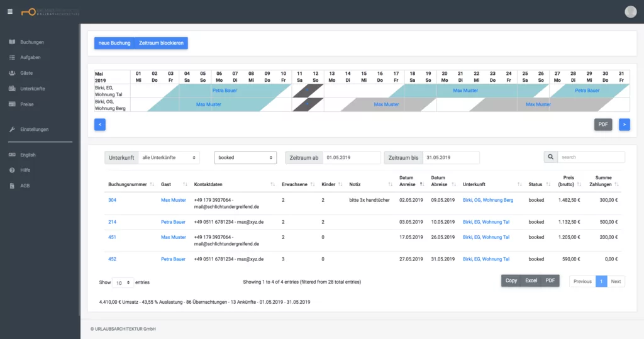The image size is (644, 339).
Task: Click the Aufgaben list icon
Action: (12, 57)
